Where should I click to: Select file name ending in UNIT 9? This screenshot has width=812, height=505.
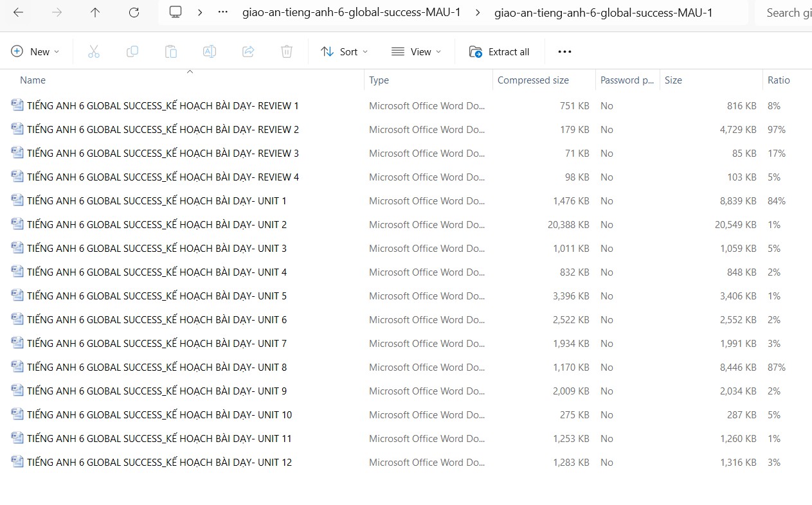coord(157,391)
